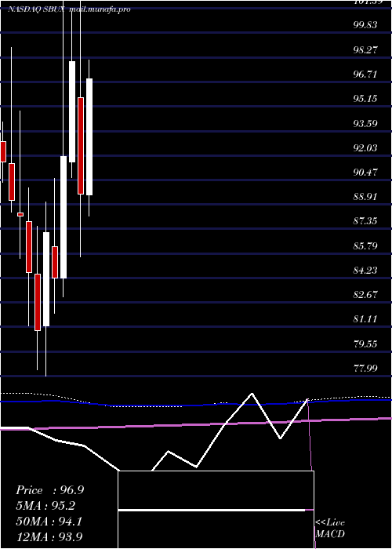Click the white MACD line peak
This screenshot has height=549, width=392.
pos(252,394)
